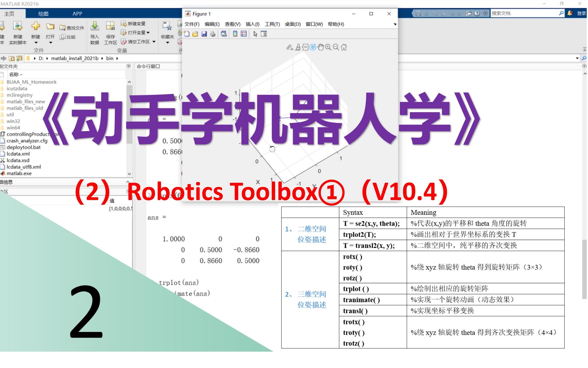
Task: Open the address bar path history dropdown
Action: click(577, 58)
